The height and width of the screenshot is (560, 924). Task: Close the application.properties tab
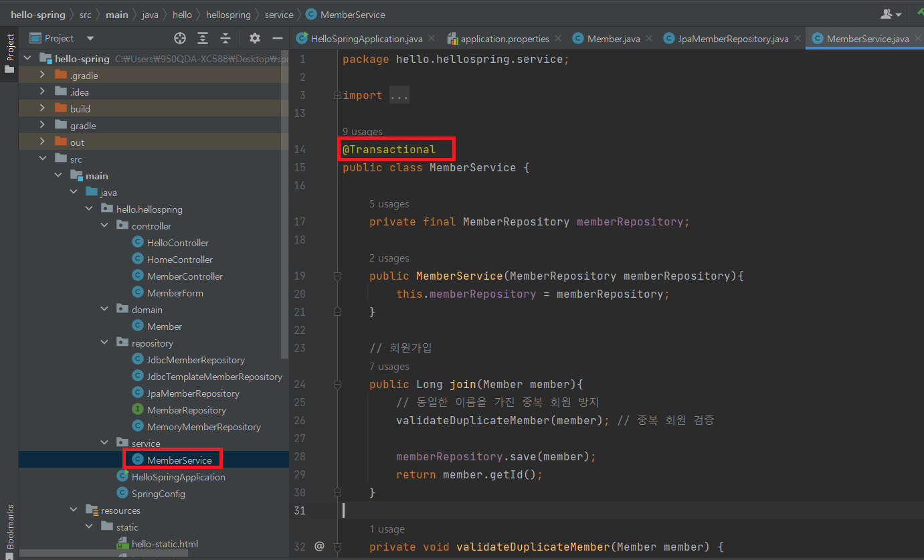(558, 39)
